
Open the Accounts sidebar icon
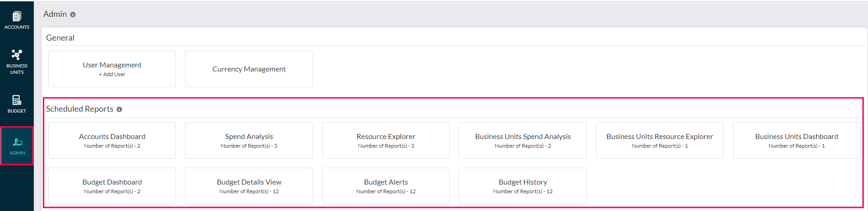[x=17, y=21]
